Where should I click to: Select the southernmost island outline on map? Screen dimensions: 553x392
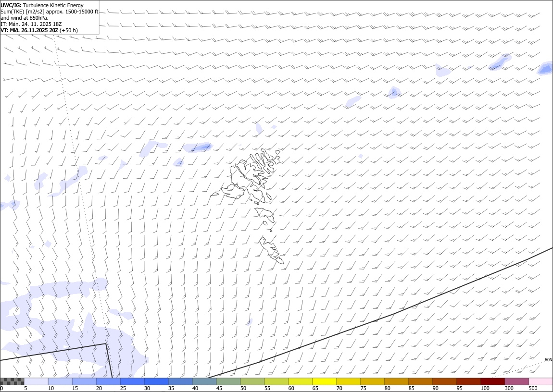[x=271, y=250]
